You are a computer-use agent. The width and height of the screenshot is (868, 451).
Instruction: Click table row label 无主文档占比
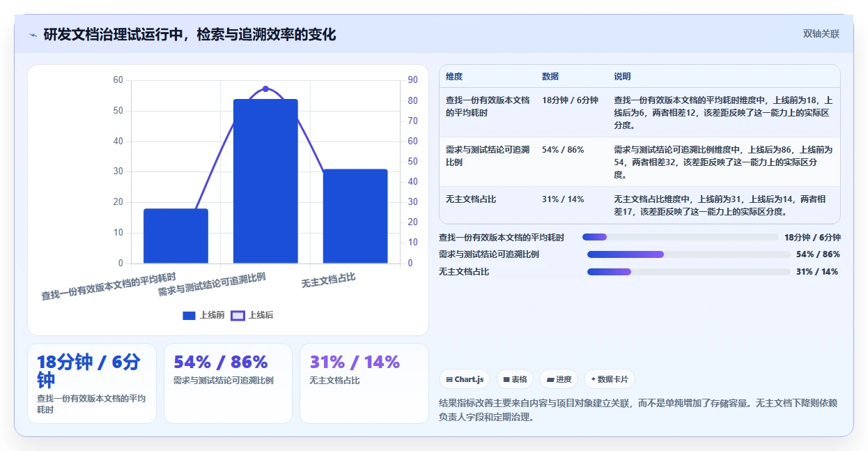471,199
